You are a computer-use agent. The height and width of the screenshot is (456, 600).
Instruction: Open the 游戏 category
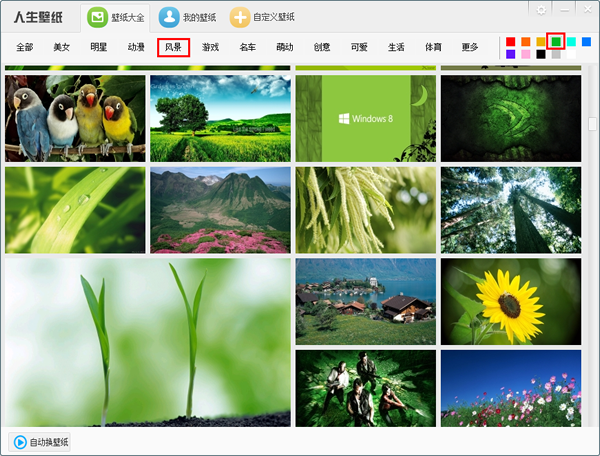210,47
